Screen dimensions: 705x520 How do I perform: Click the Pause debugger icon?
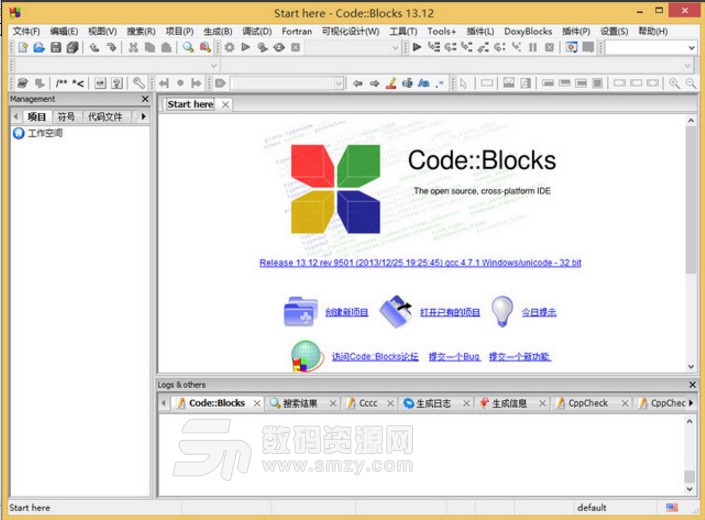(533, 47)
